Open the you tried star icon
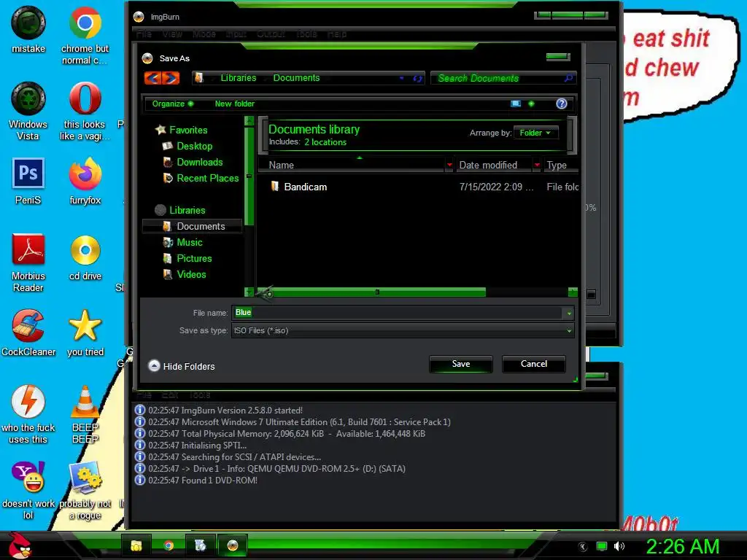The width and height of the screenshot is (747, 560). (85, 332)
